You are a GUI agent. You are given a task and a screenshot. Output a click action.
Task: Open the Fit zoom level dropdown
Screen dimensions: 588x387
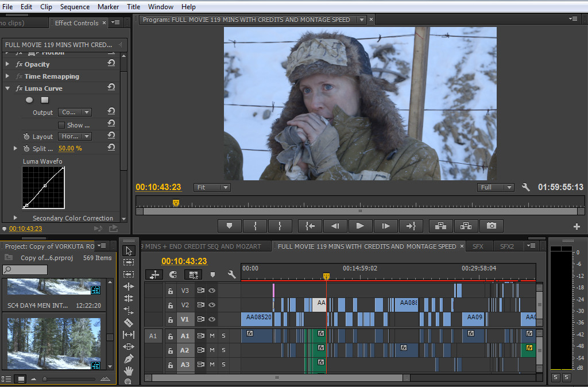point(212,187)
